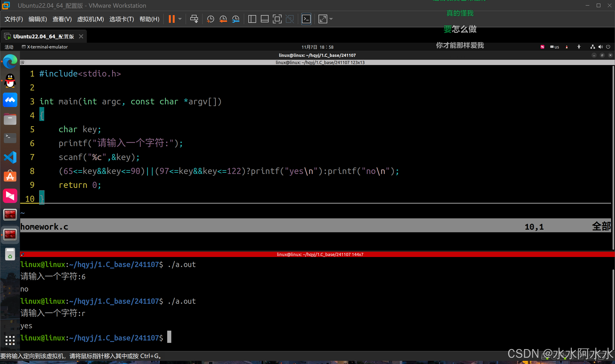Viewport: 615px width, 364px height.
Task: Expand the stretch guest display dropdown arrow
Action: click(x=331, y=19)
